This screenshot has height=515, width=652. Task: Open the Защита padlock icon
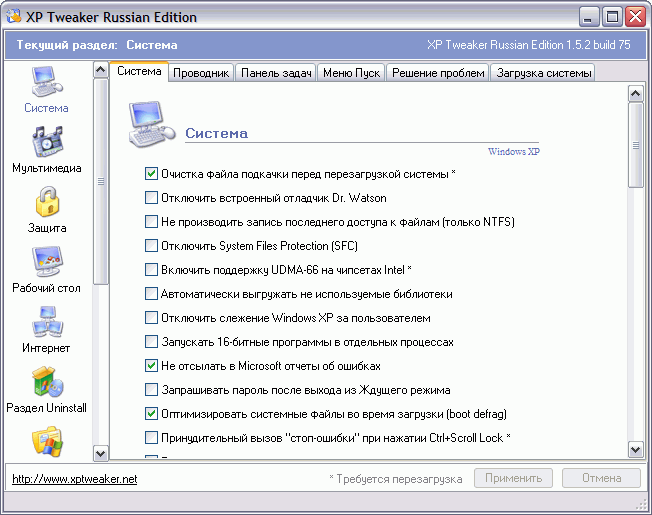point(47,202)
